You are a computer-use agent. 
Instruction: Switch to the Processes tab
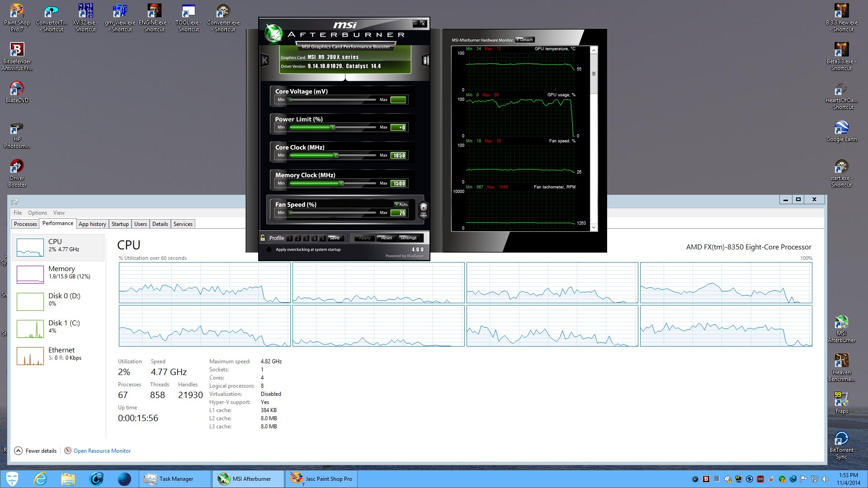[25, 224]
